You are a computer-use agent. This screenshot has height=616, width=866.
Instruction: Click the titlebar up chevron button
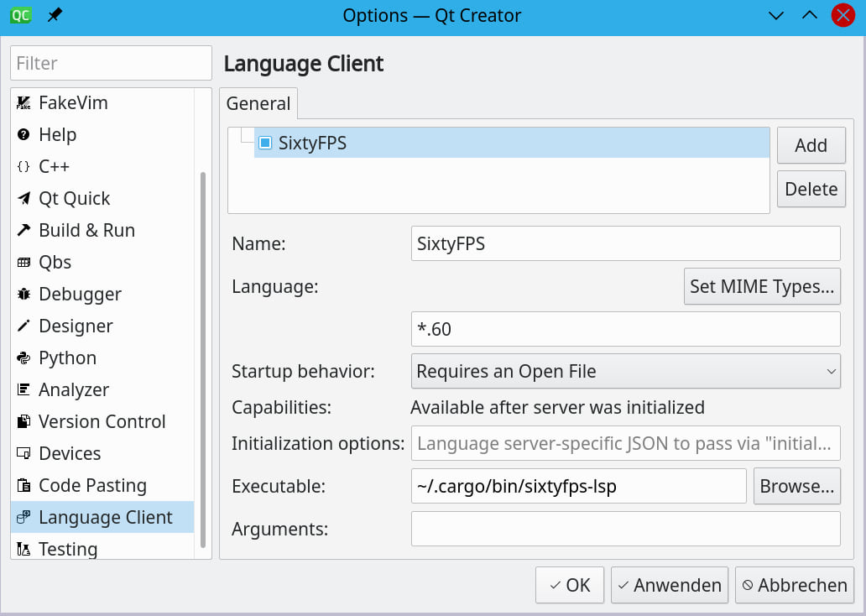click(810, 15)
